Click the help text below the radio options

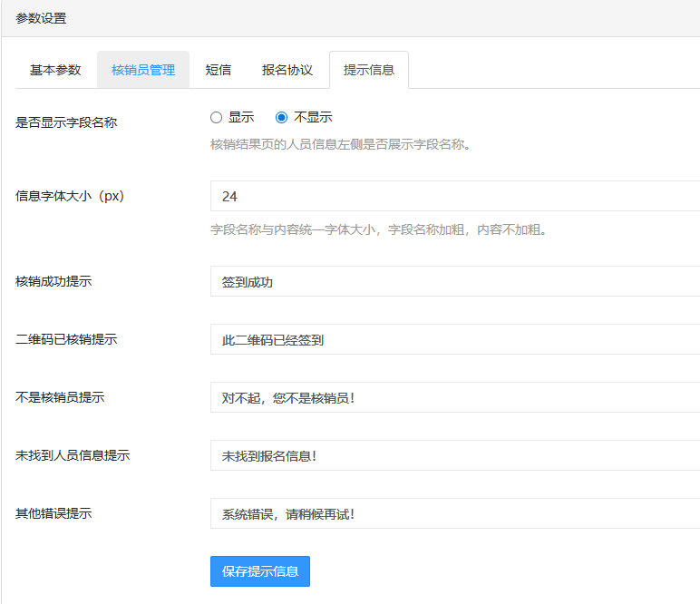[340, 144]
